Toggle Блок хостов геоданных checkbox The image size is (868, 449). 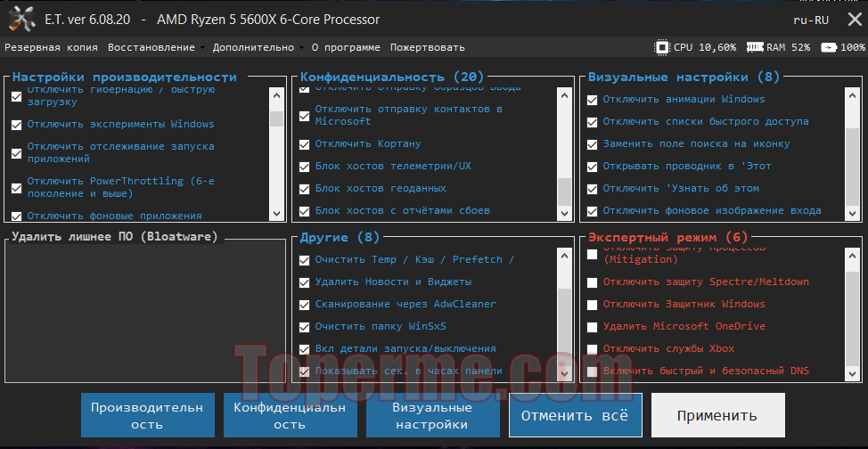(305, 189)
